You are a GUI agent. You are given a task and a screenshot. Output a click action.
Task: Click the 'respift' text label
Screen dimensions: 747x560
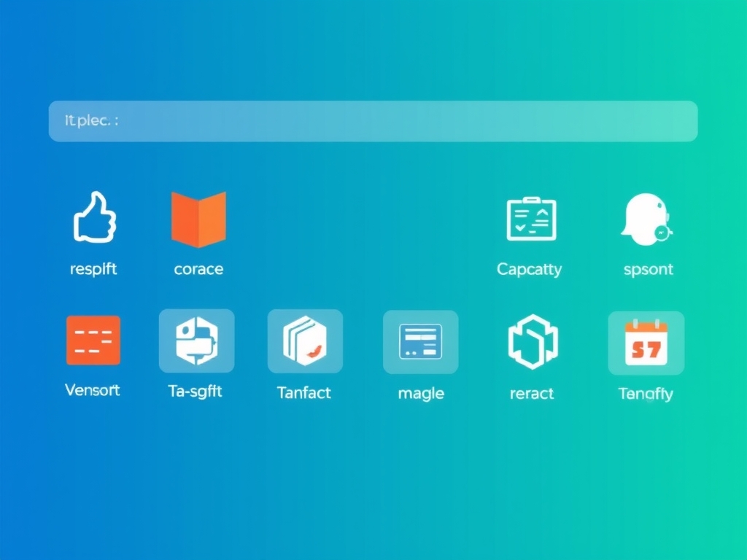(x=93, y=269)
